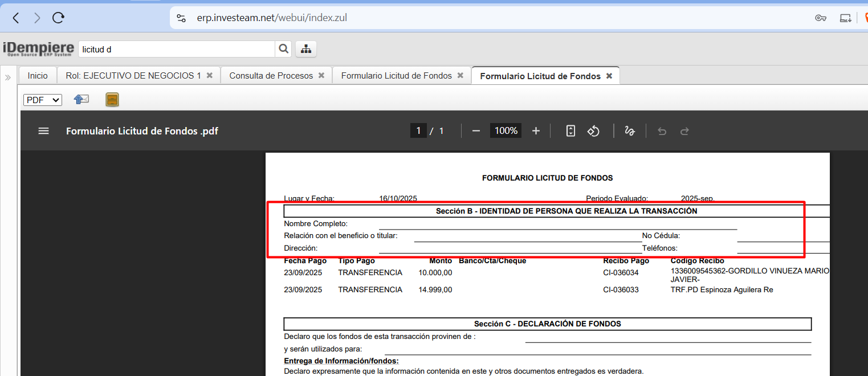Viewport: 868px width, 376px height.
Task: Switch to Consulta de Procesos tab
Action: coord(271,76)
